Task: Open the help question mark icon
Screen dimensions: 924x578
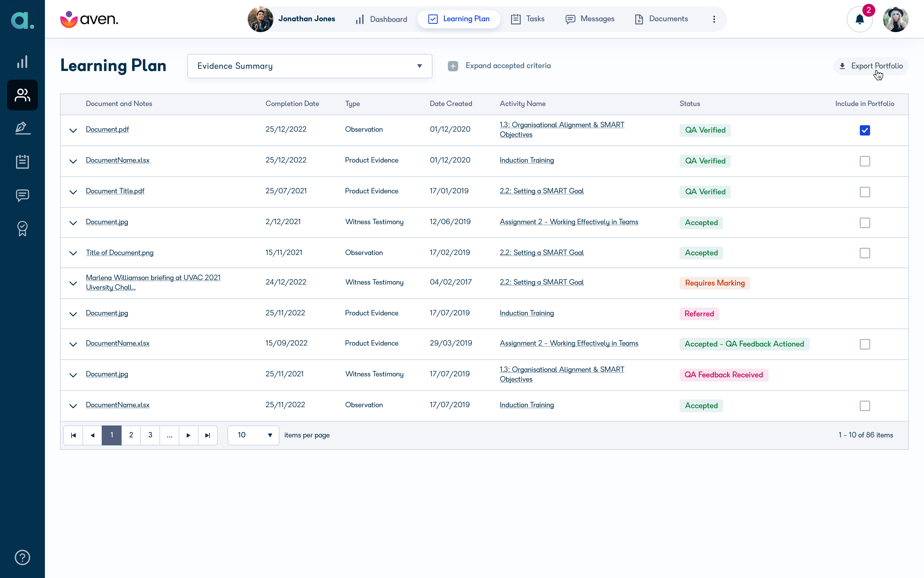Action: tap(22, 557)
